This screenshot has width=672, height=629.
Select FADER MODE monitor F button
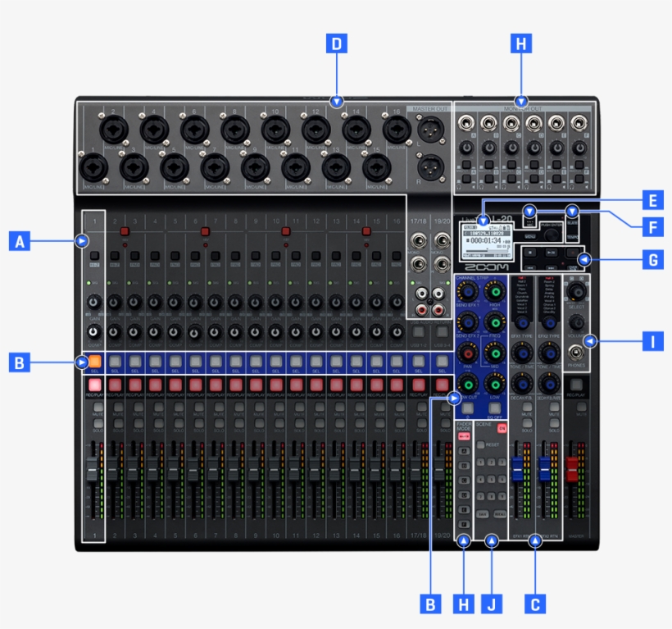pos(464,524)
